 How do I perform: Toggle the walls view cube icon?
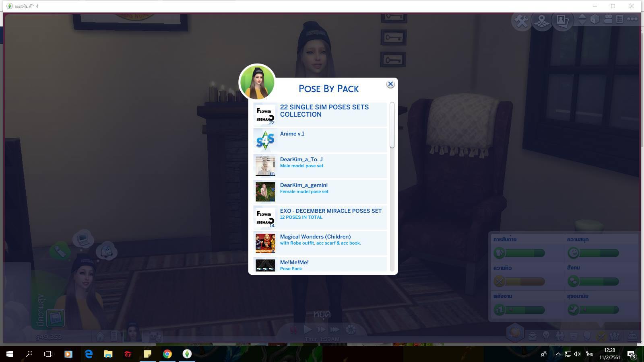pyautogui.click(x=595, y=19)
